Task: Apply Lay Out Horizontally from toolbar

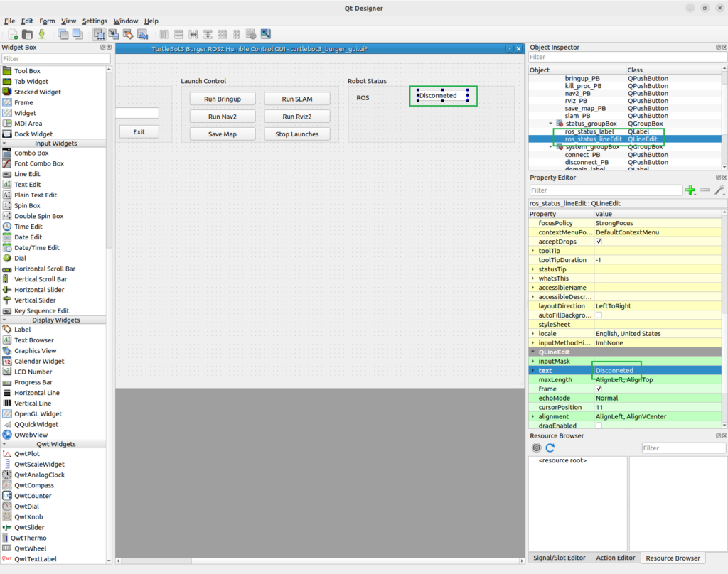Action: (164, 34)
